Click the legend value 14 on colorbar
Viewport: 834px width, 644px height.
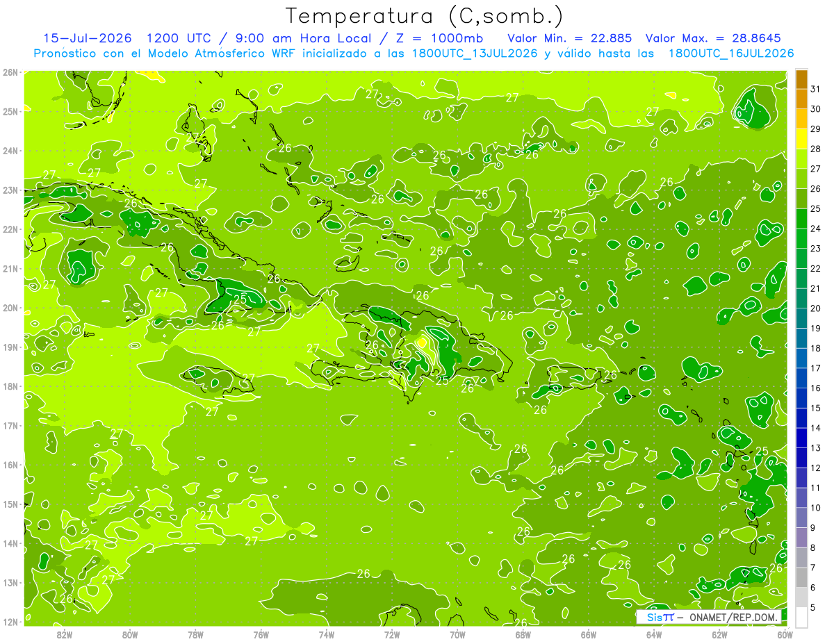point(815,428)
